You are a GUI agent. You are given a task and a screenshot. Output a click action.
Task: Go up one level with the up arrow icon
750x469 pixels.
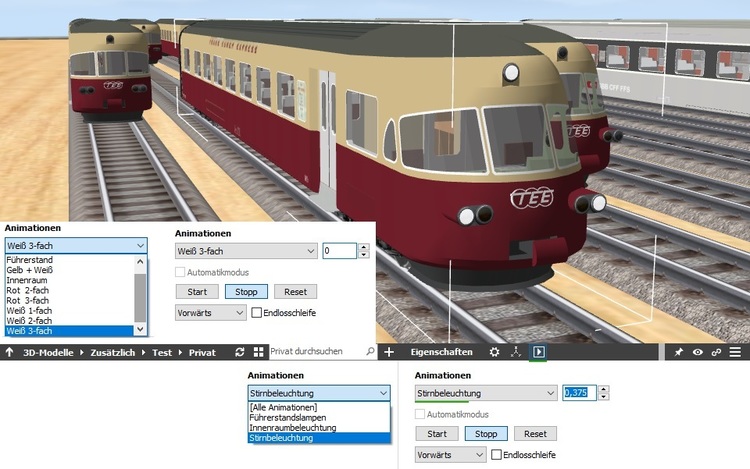(9, 352)
